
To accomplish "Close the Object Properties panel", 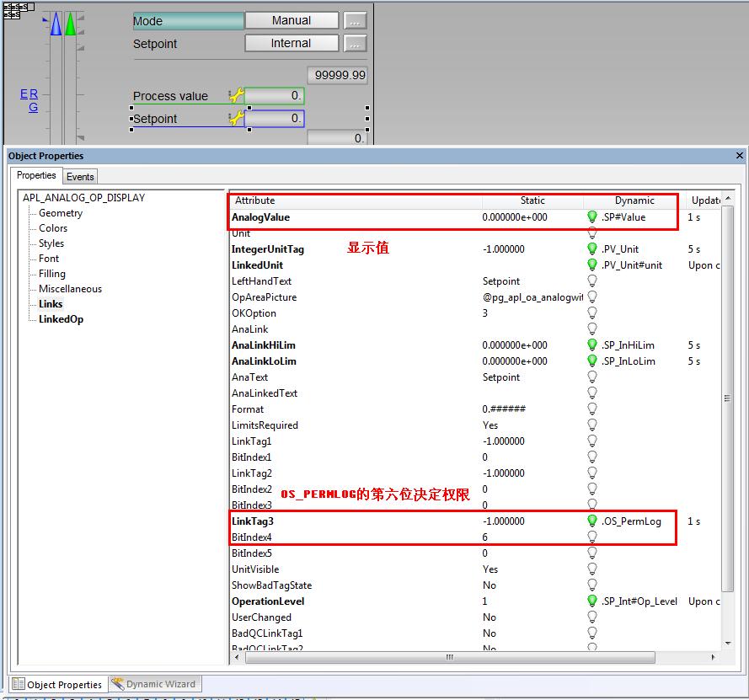I will click(739, 156).
